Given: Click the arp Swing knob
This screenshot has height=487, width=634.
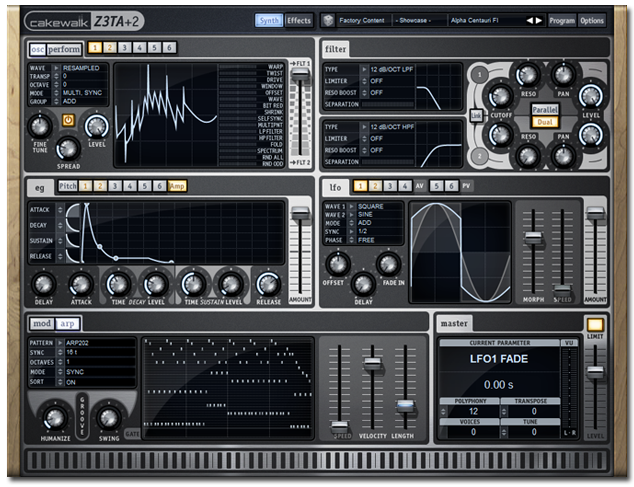Looking at the screenshot, I should [109, 418].
